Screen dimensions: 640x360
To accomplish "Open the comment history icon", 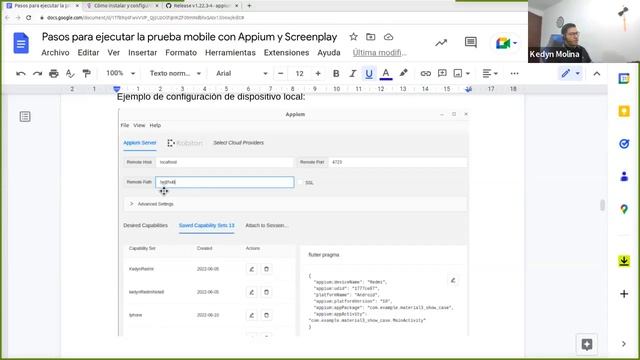I will 471,42.
